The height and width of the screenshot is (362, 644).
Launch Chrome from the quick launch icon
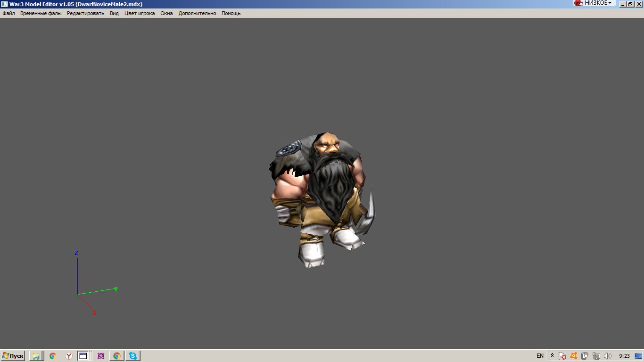(x=53, y=356)
